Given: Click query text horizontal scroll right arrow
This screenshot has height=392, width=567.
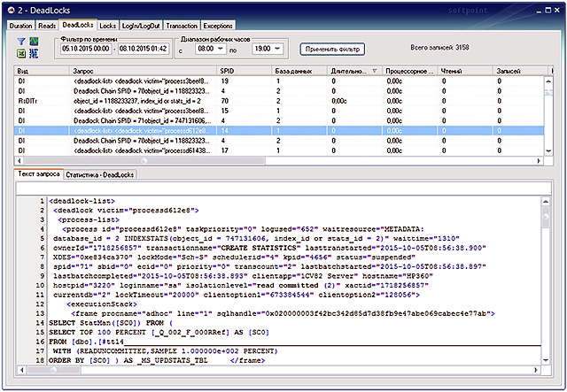Looking at the screenshot, I should 536,370.
